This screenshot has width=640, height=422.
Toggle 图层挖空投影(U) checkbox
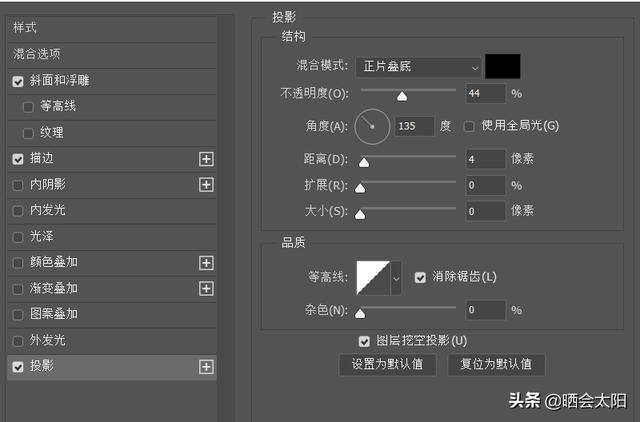click(x=364, y=341)
